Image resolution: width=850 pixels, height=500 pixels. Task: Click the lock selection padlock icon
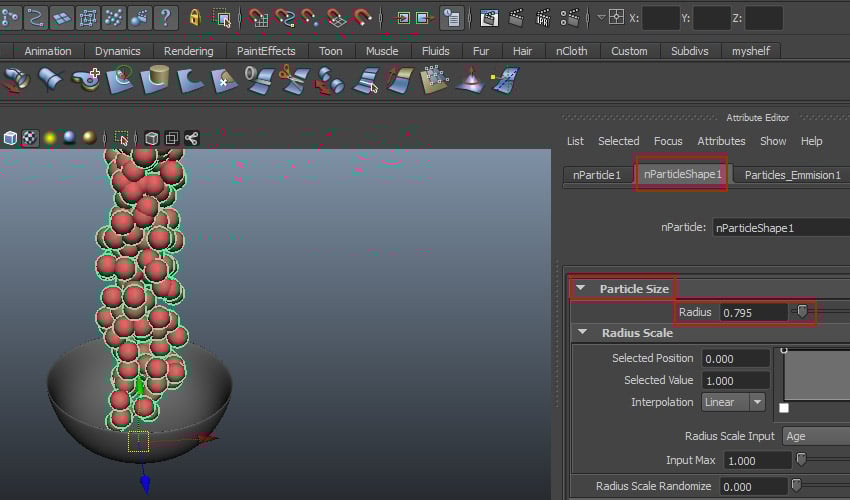coord(195,17)
